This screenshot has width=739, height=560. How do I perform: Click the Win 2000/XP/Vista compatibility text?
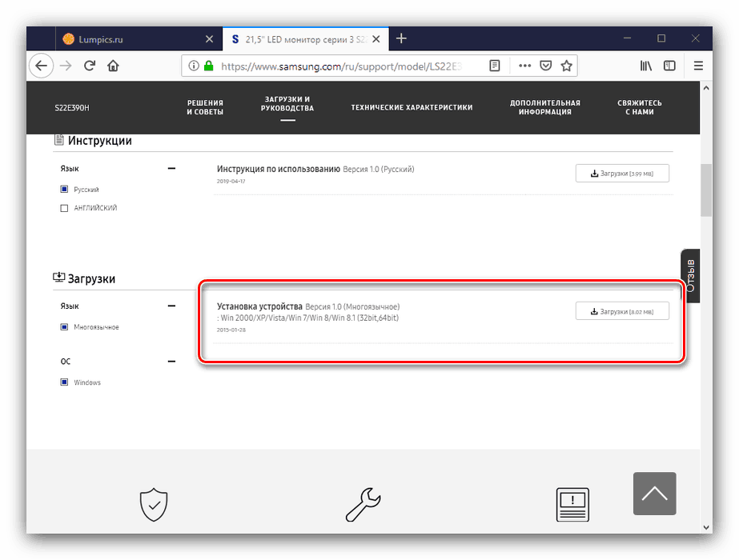click(307, 318)
